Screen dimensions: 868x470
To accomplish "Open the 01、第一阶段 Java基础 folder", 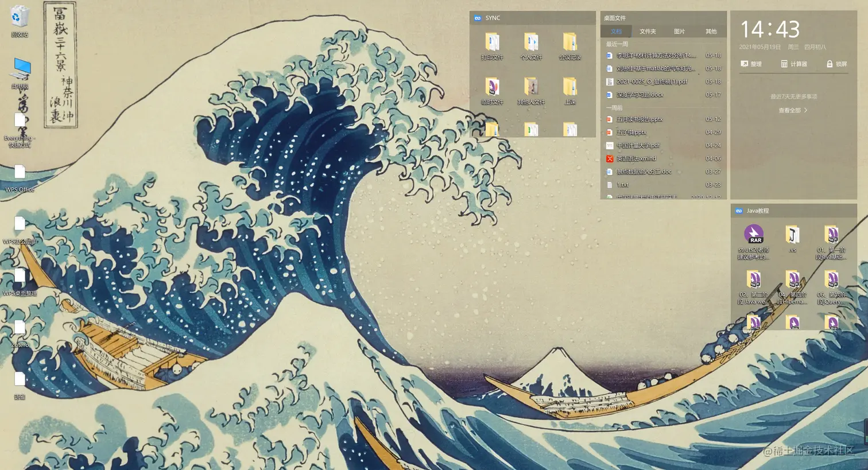I will pos(832,242).
